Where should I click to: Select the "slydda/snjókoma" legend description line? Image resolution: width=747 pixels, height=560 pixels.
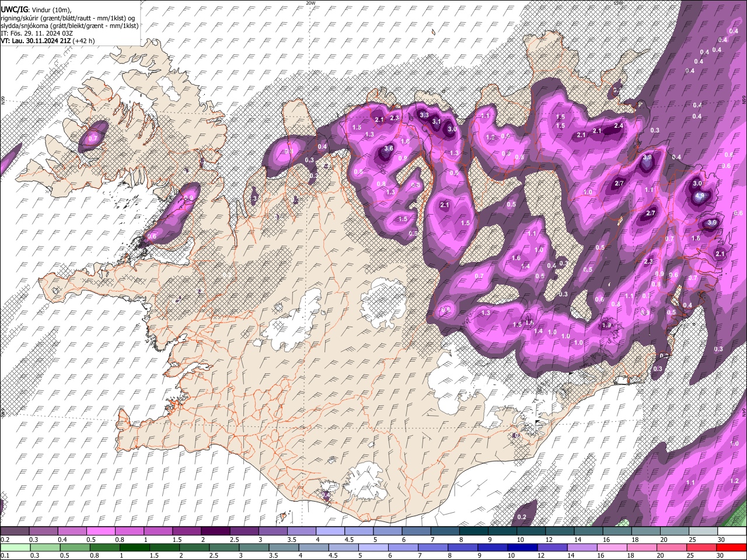tap(70, 26)
